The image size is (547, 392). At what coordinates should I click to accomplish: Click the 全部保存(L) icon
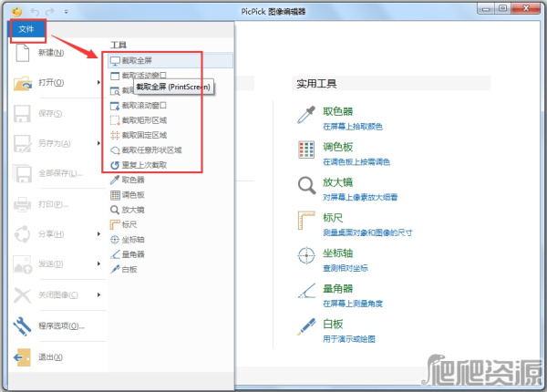[22, 174]
